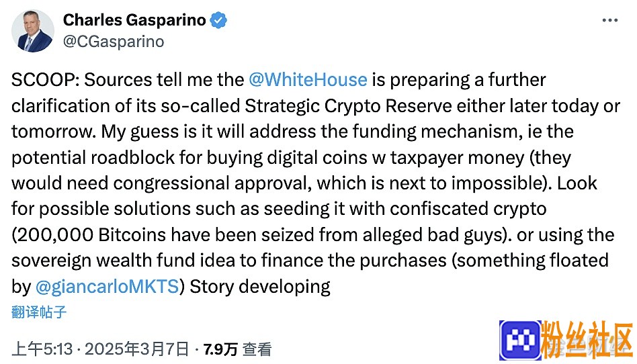Click Charles Gasparino's profile avatar
637x364 pixels.
[x=33, y=31]
